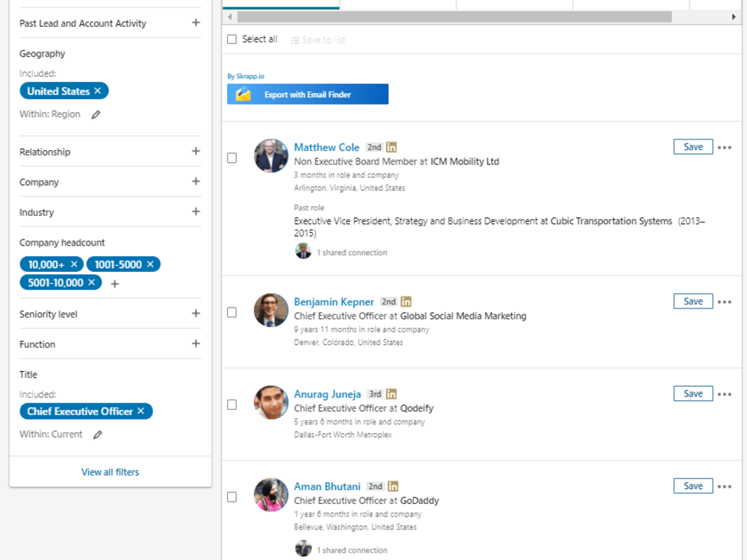Screen dimensions: 747x560
Task: Click the Save to list icon
Action: (295, 40)
